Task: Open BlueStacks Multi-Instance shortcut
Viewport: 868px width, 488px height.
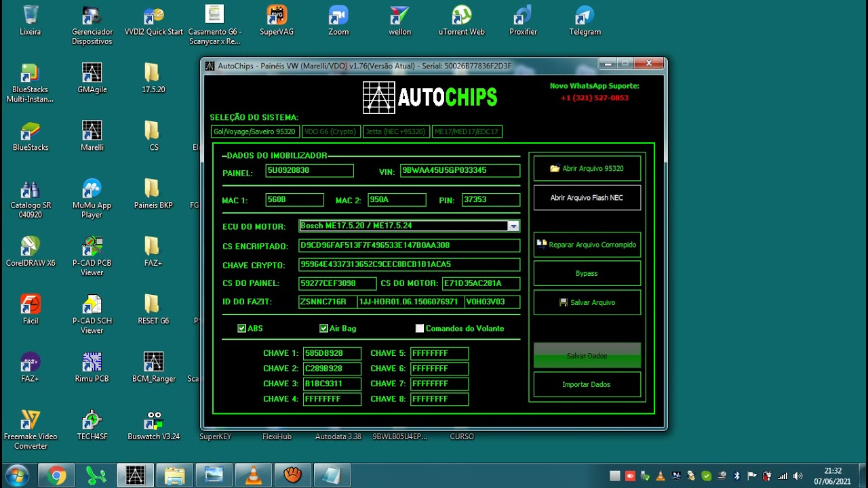Action: coord(30,83)
